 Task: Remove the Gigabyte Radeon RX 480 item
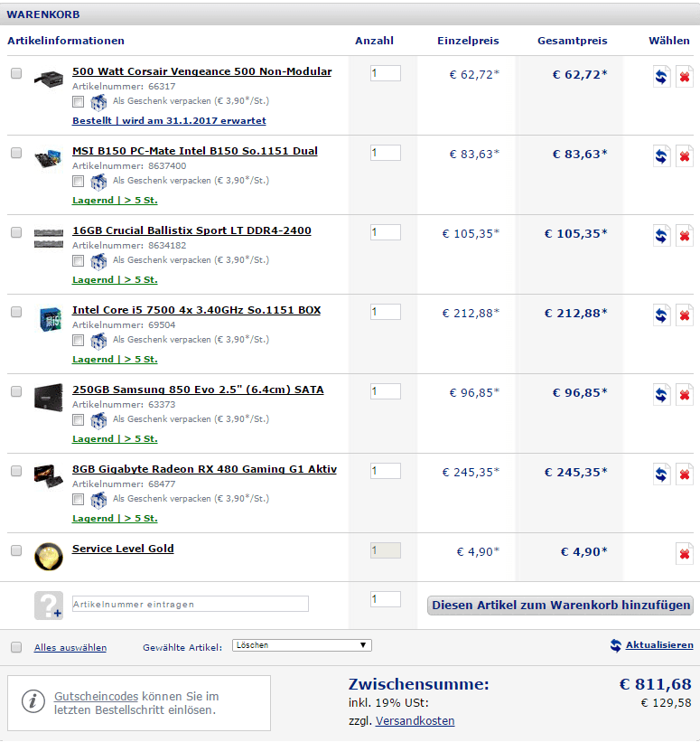684,474
